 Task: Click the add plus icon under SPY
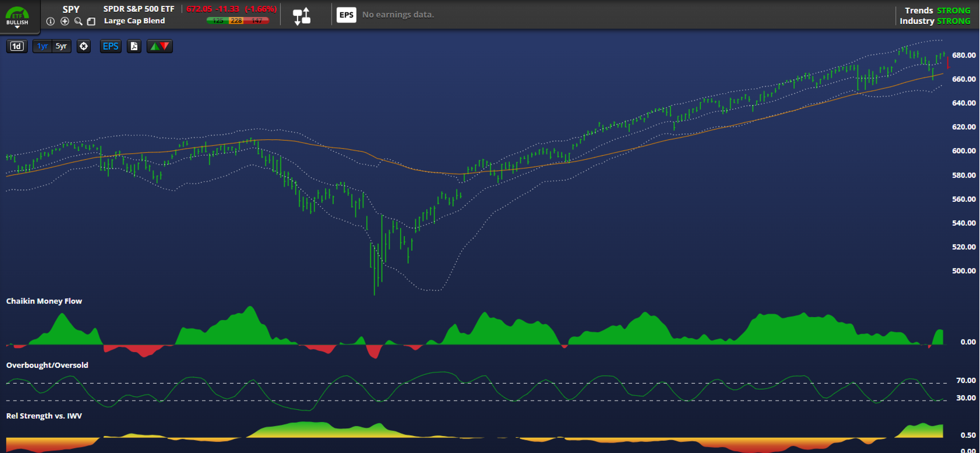[x=65, y=21]
